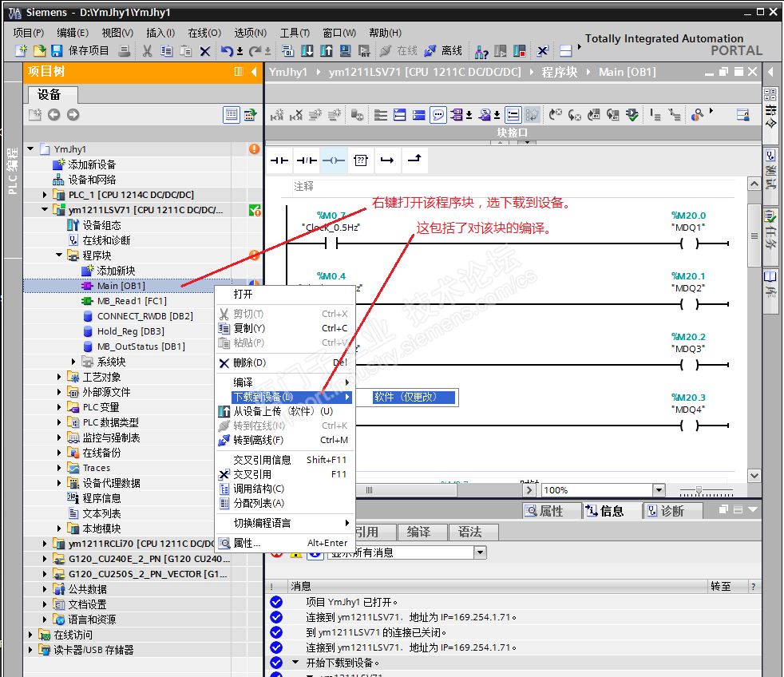The height and width of the screenshot is (677, 784).
Task: Click the split editor space toolbar icon
Action: point(565,50)
